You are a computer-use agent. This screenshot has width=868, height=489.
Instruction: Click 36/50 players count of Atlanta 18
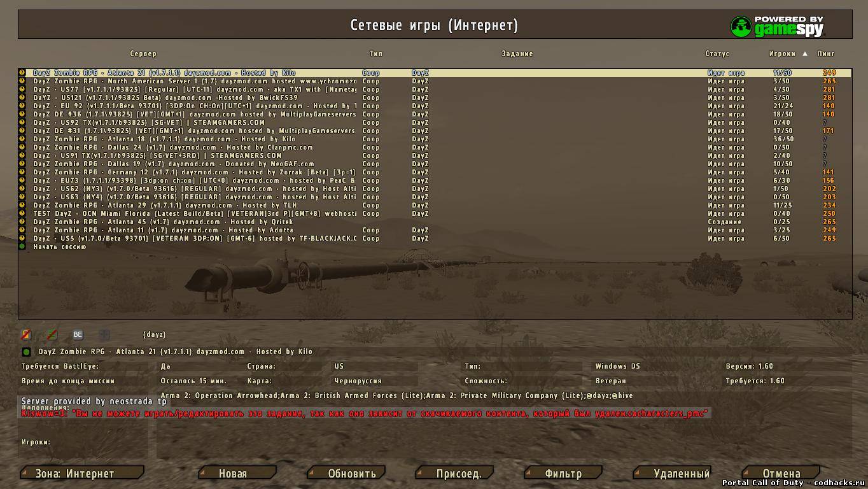coord(783,139)
